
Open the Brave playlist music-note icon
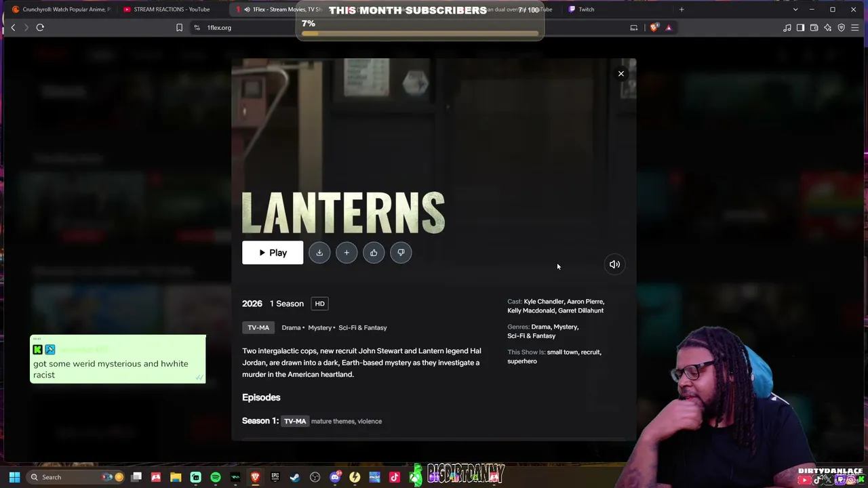click(x=787, y=28)
